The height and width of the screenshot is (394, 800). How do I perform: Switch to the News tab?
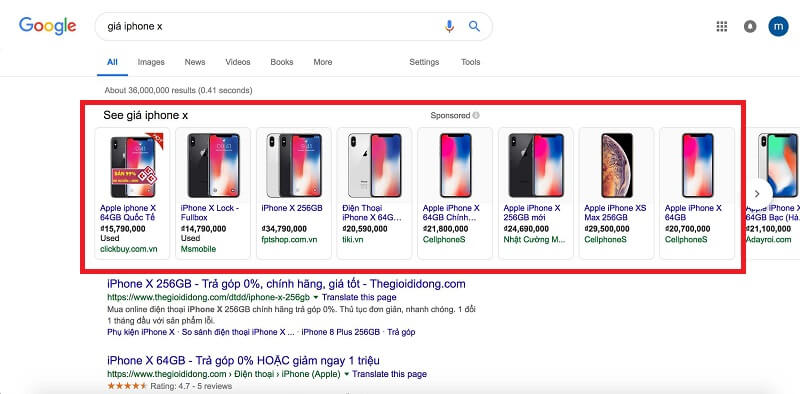point(195,62)
